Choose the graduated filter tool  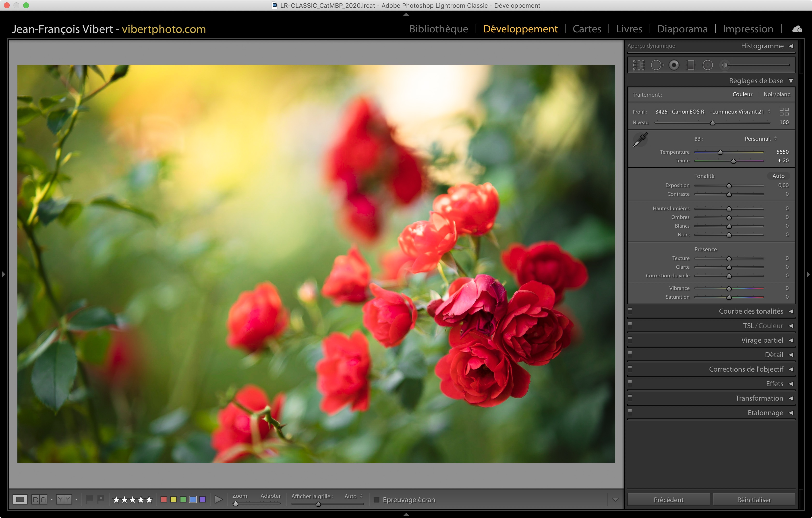(x=691, y=65)
